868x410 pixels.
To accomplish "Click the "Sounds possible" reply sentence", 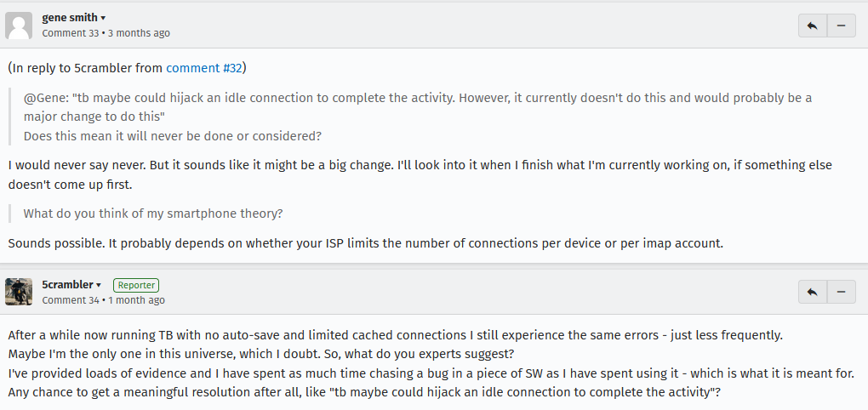I will point(365,243).
